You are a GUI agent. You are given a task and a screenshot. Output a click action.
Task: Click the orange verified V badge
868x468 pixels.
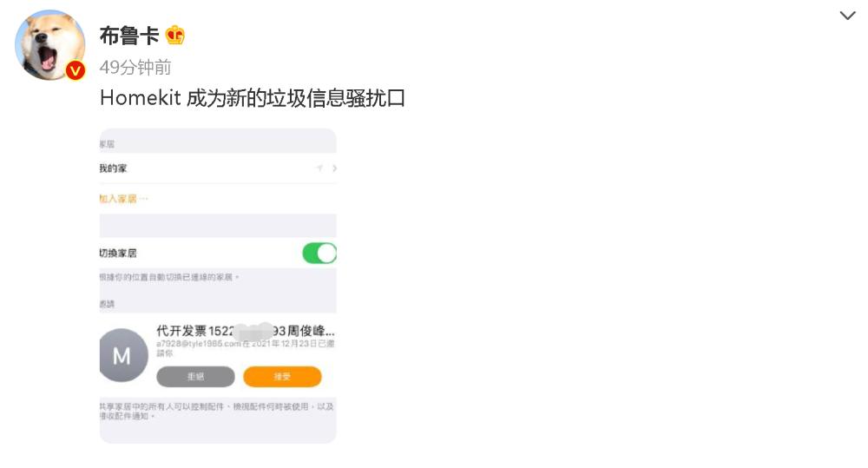point(76,70)
